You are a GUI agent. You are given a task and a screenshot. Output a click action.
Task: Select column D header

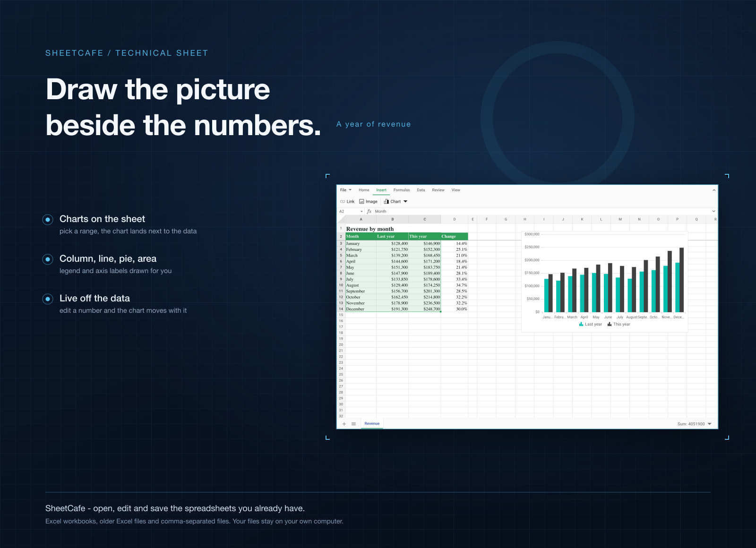(x=455, y=219)
